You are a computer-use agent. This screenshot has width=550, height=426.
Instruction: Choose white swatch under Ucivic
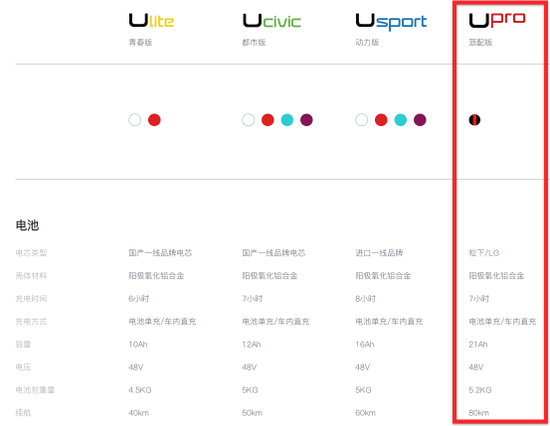tap(248, 120)
